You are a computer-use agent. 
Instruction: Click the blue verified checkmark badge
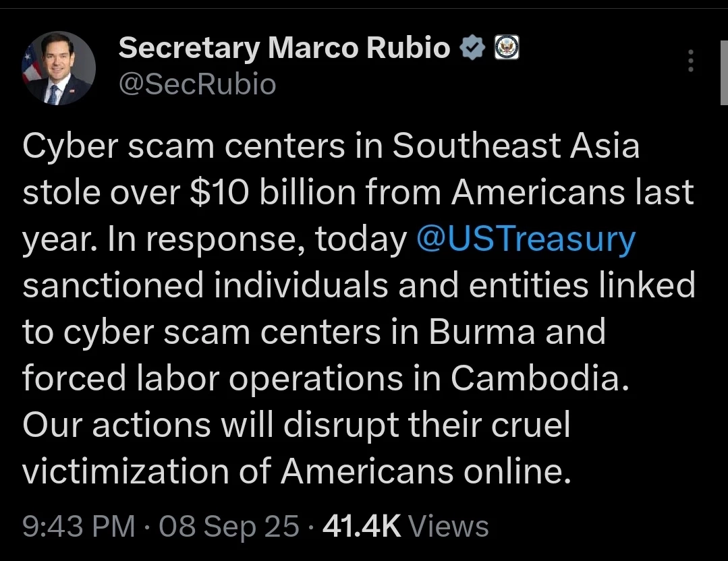(x=472, y=48)
